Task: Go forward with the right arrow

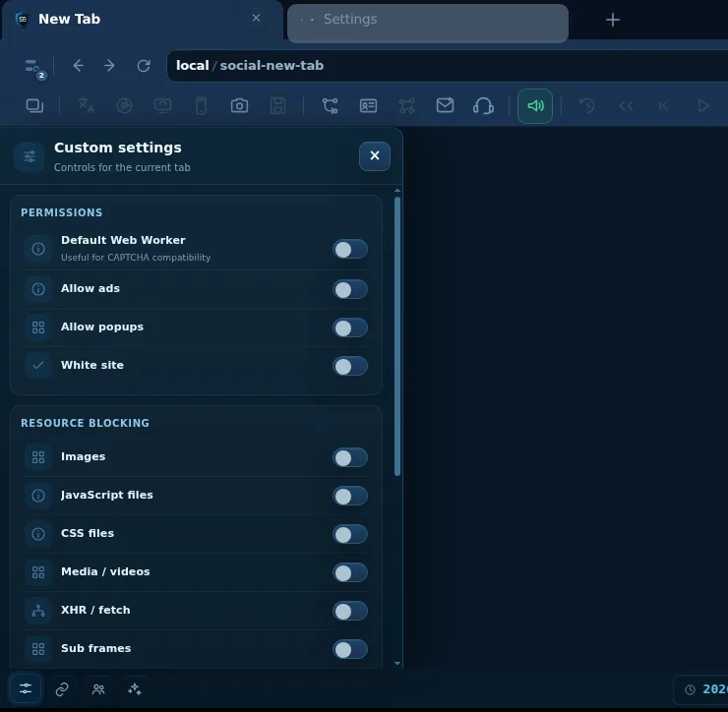Action: (109, 66)
